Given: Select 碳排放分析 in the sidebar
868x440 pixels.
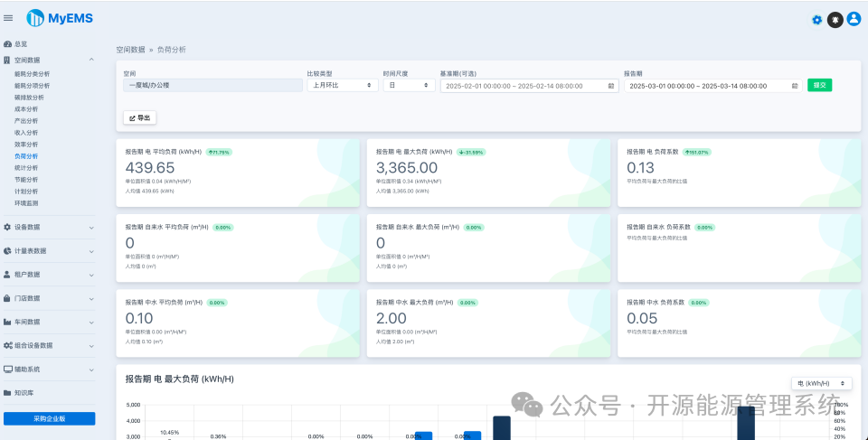Looking at the screenshot, I should click(29, 98).
